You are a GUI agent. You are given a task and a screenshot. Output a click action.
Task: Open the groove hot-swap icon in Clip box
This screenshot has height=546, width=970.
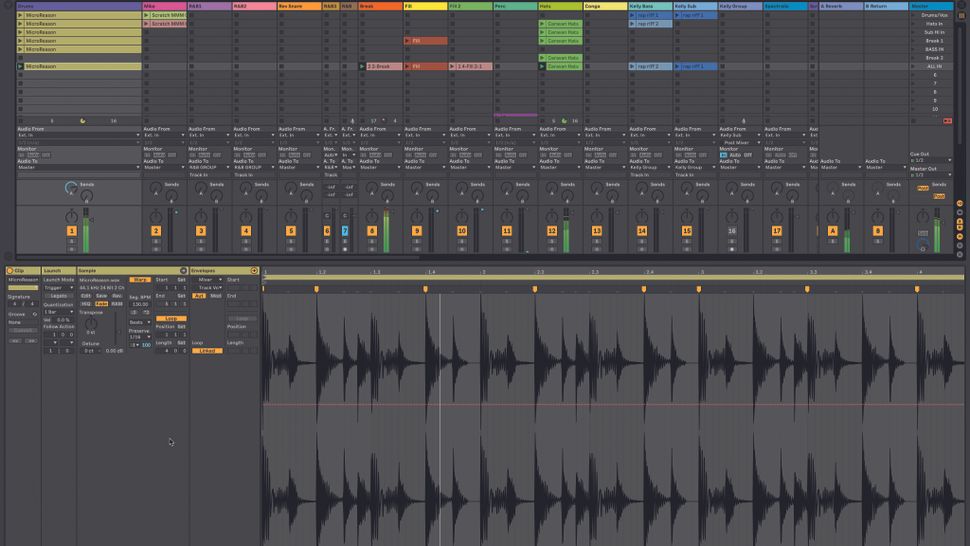pos(35,314)
